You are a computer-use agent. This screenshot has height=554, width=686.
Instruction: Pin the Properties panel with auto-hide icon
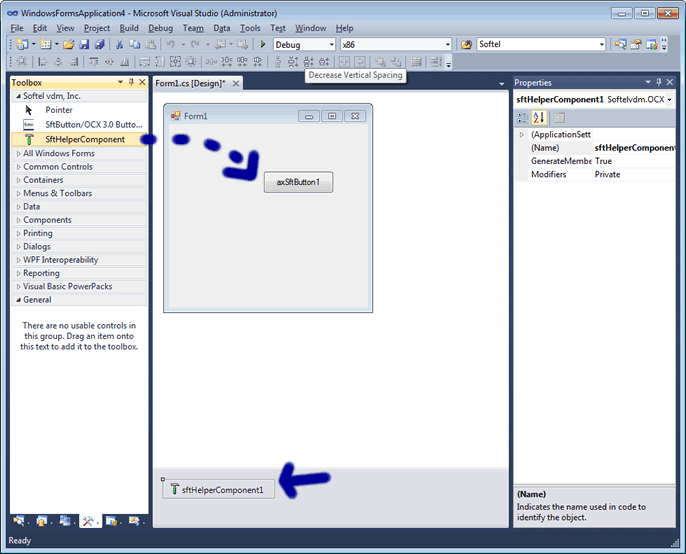658,83
